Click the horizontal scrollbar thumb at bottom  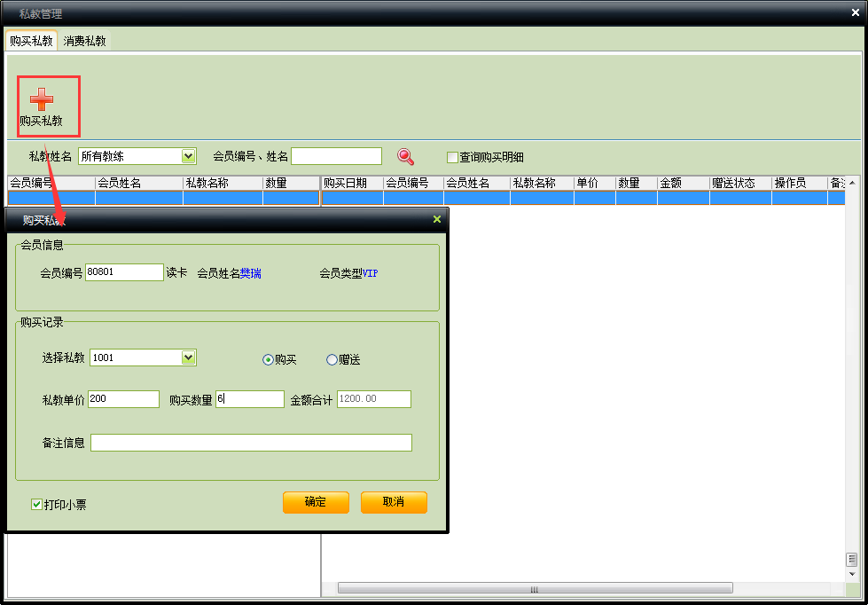535,588
